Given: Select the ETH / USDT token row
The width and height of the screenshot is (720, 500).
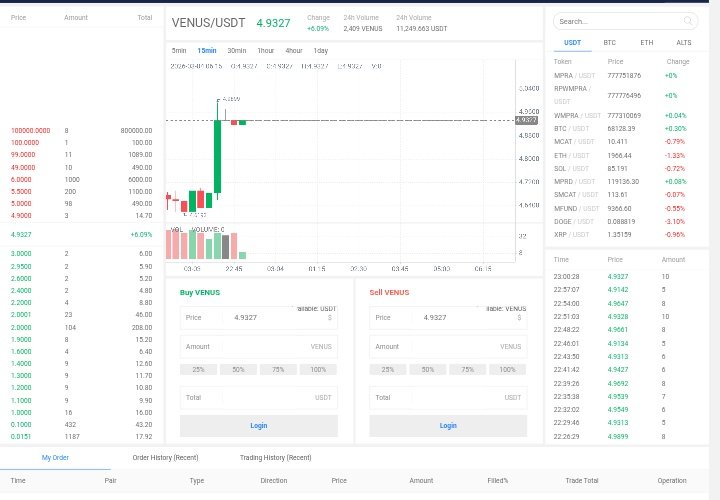Looking at the screenshot, I should pyautogui.click(x=625, y=156).
